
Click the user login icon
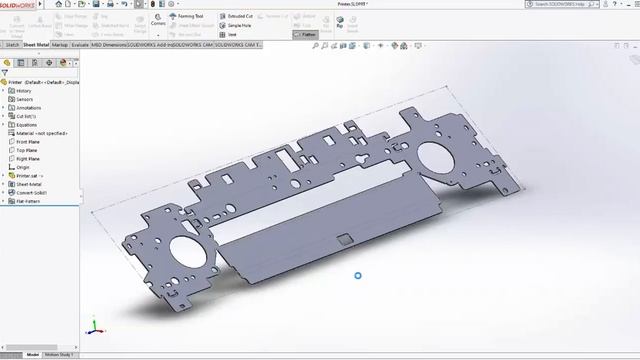pyautogui.click(x=606, y=4)
